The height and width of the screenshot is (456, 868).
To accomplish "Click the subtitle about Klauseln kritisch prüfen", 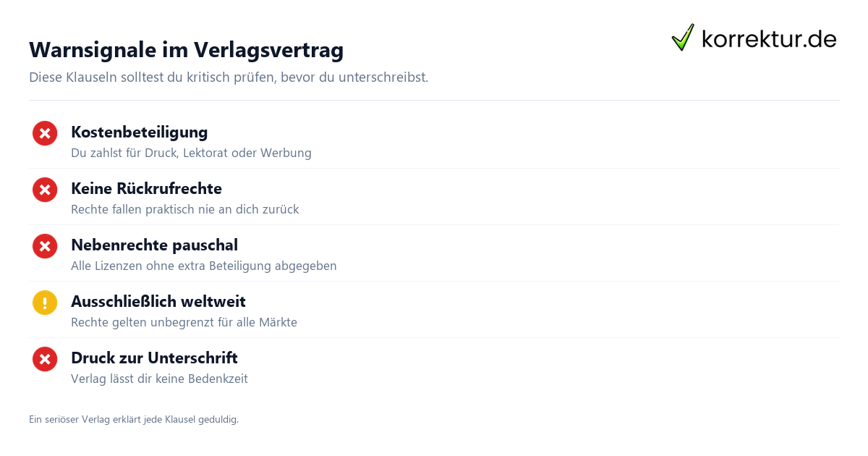I will [x=229, y=77].
